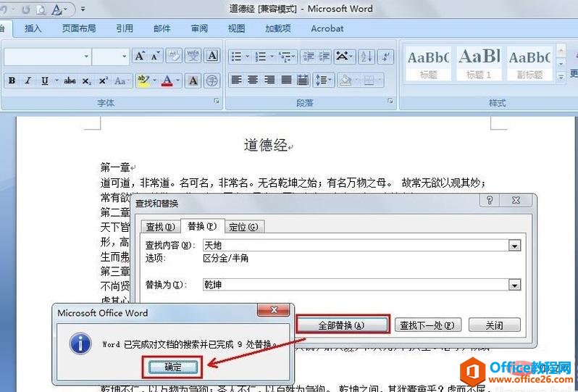Apply bulleted list
Viewport: 578px width, 392px height.
coord(236,57)
